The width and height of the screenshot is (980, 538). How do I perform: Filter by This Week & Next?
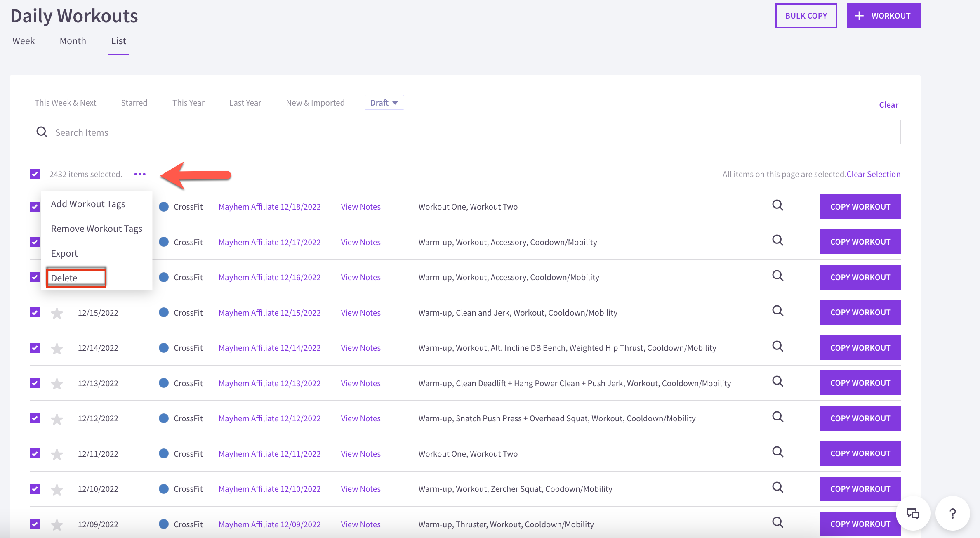(65, 103)
